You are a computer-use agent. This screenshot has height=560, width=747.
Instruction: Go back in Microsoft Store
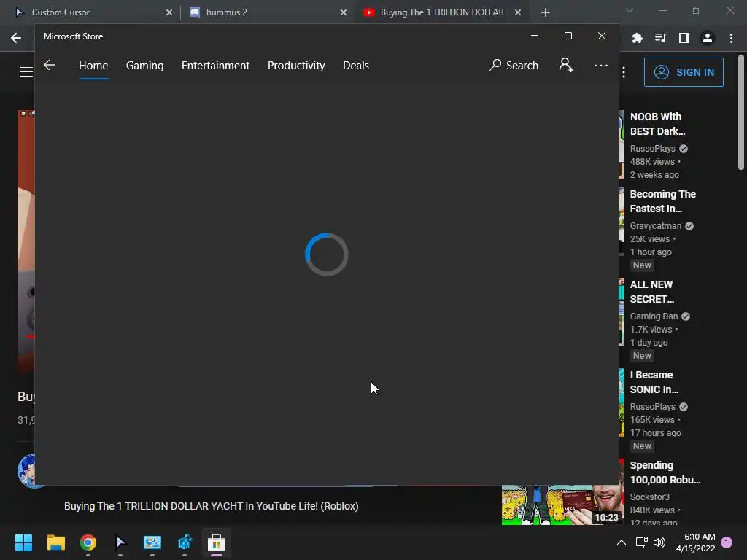point(50,65)
